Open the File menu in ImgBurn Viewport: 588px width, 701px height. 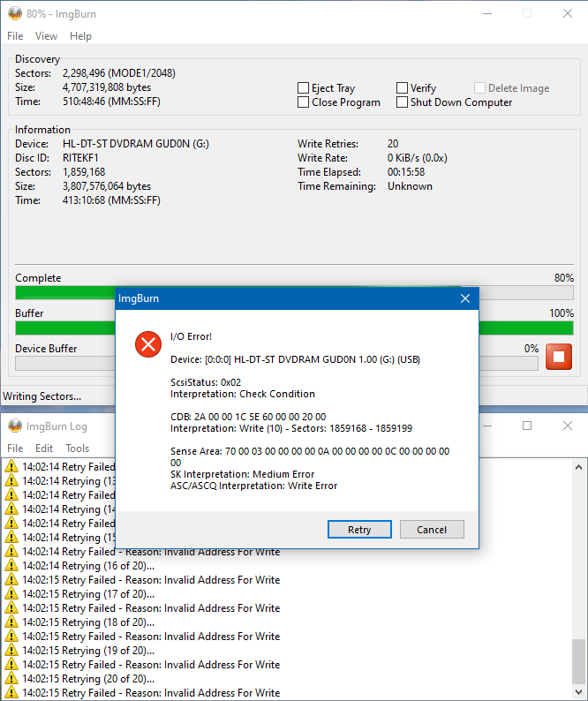(15, 36)
